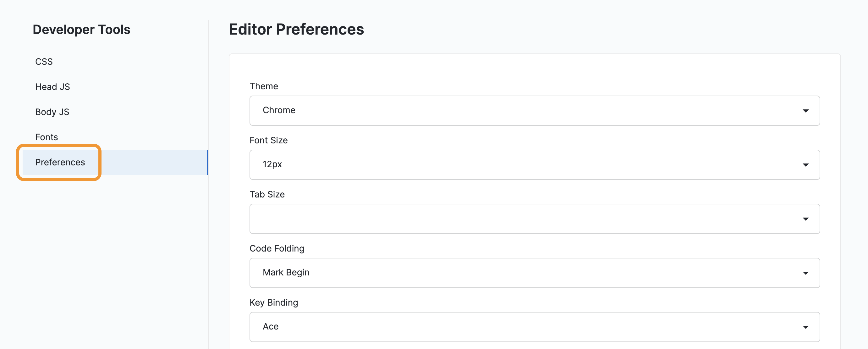Click the Font Size field label
868x349 pixels.
coord(269,140)
